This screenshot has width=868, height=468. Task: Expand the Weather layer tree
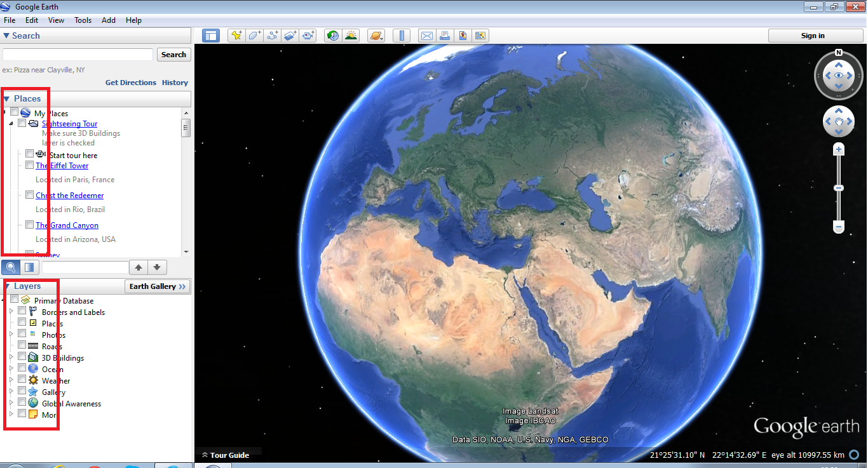coord(11,380)
